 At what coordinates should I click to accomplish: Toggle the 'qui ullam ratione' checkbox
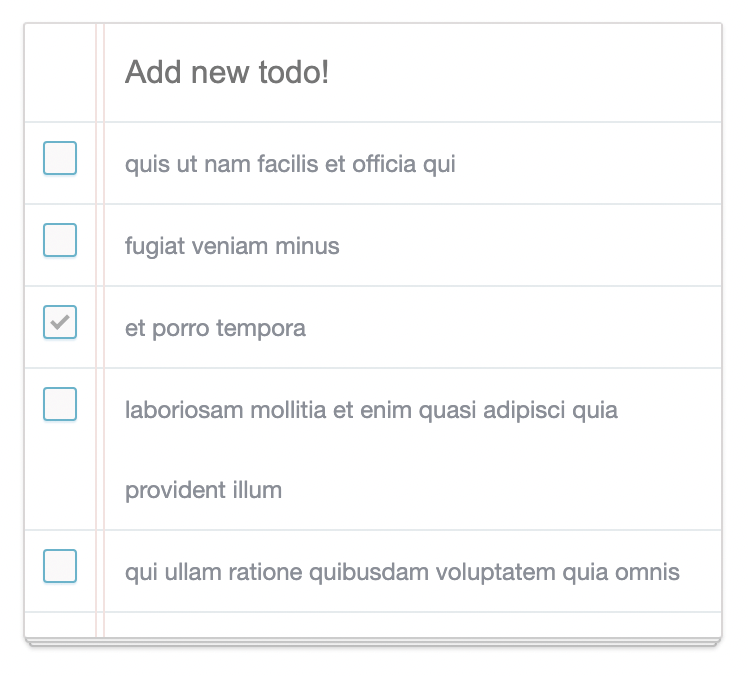click(60, 566)
